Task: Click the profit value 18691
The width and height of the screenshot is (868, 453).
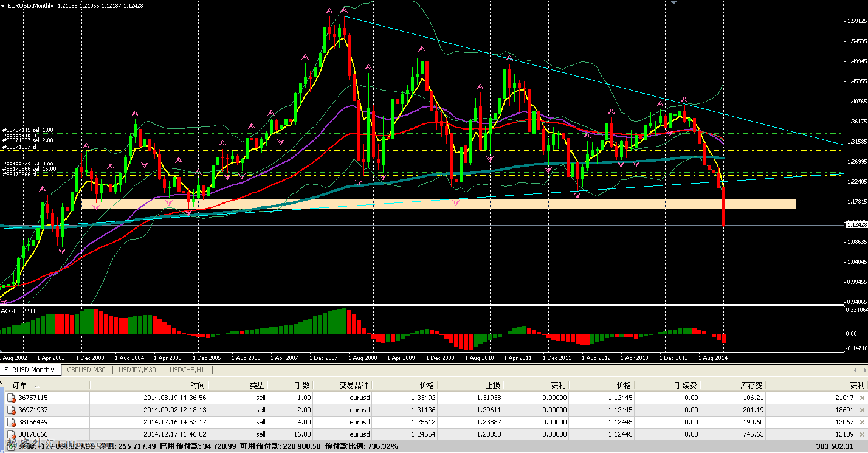Action: coord(844,410)
